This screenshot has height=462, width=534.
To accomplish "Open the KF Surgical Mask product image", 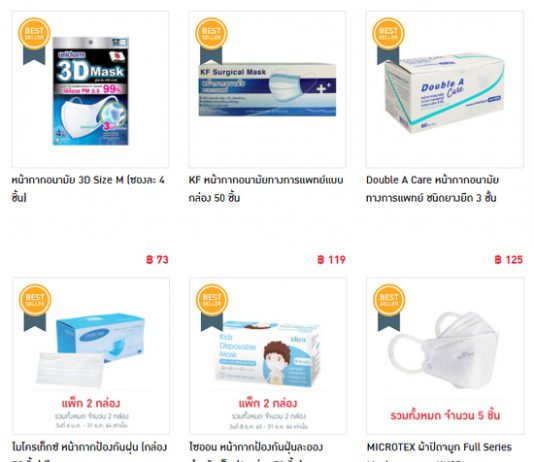I will (x=267, y=90).
